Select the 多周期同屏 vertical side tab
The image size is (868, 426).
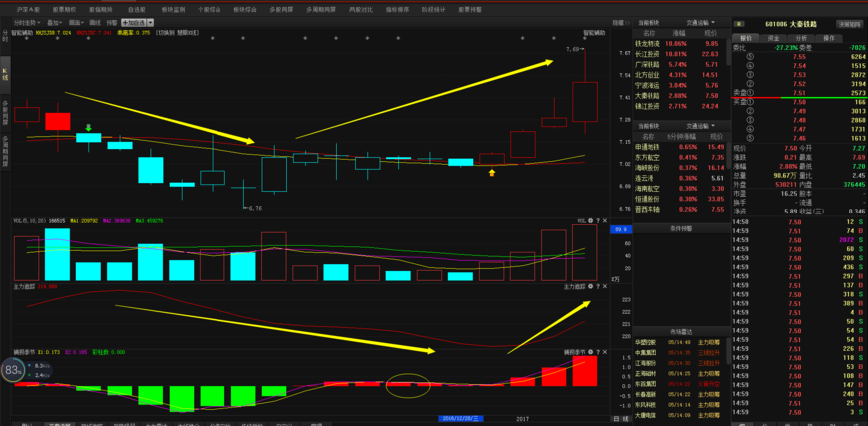coord(4,152)
